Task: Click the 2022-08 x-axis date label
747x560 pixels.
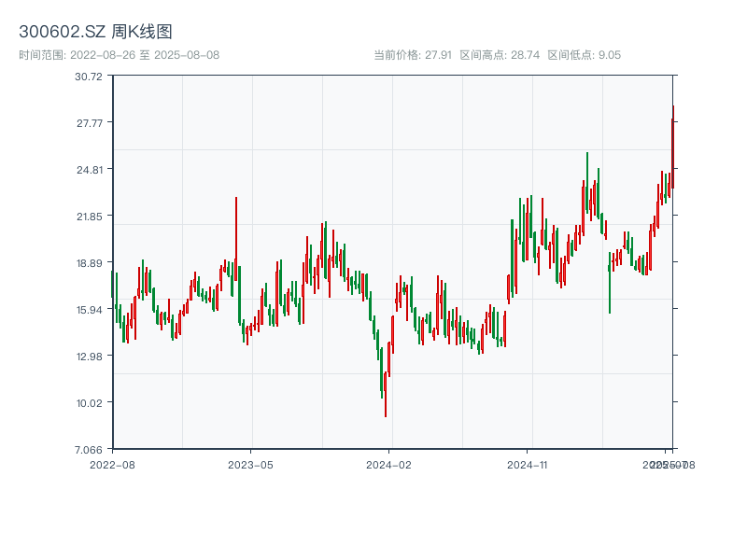Action: click(x=112, y=464)
